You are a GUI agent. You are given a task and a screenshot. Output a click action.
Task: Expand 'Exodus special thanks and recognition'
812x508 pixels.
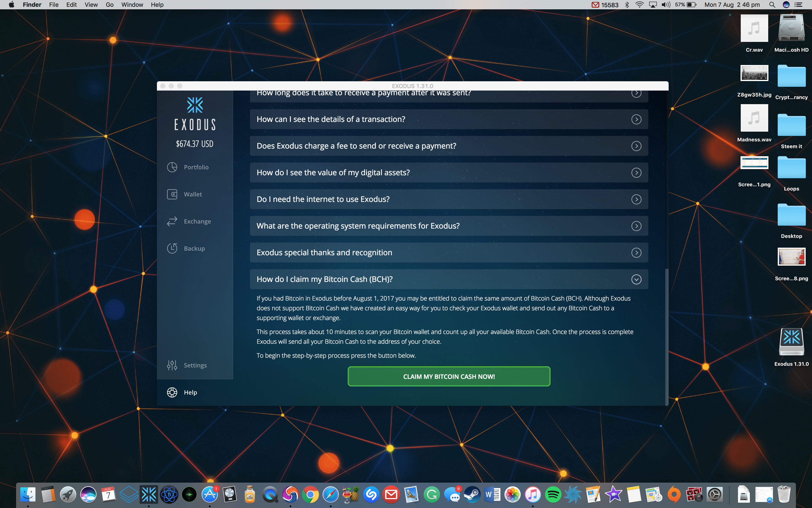[x=449, y=253]
